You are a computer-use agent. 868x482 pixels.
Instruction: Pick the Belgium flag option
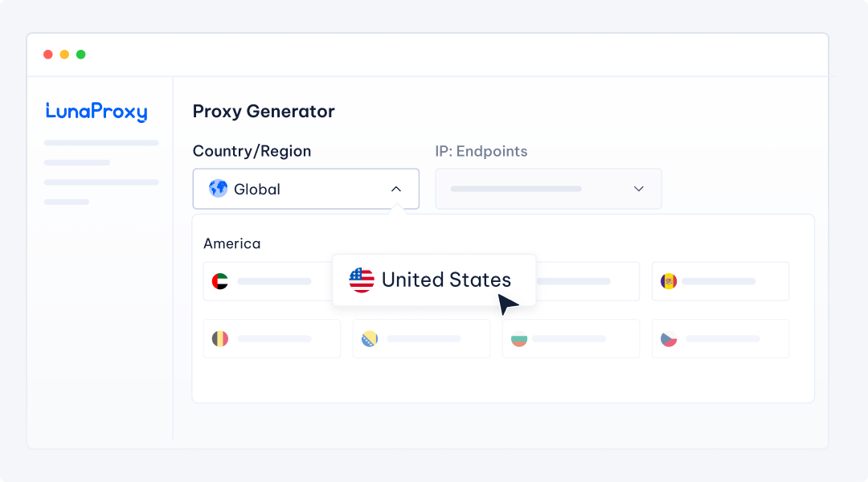pyautogui.click(x=220, y=339)
